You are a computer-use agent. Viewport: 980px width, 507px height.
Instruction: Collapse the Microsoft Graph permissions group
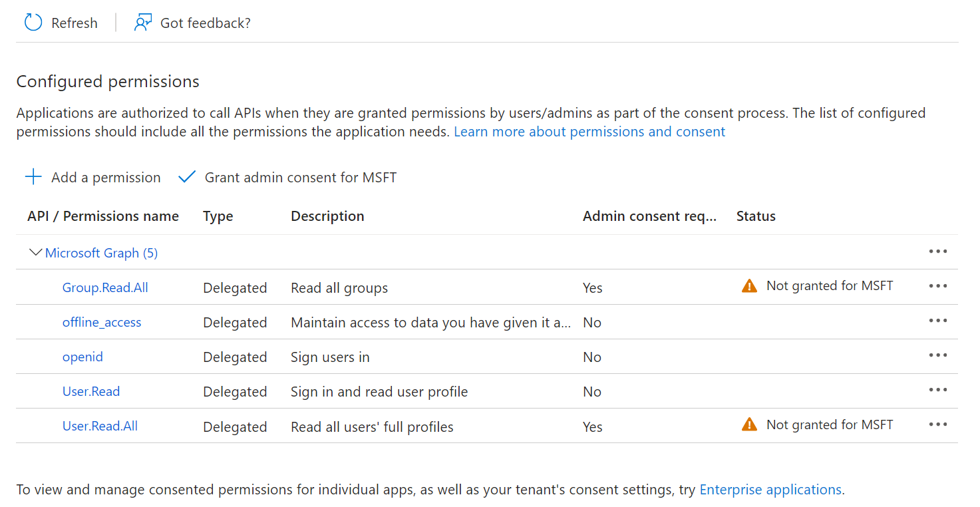(36, 252)
